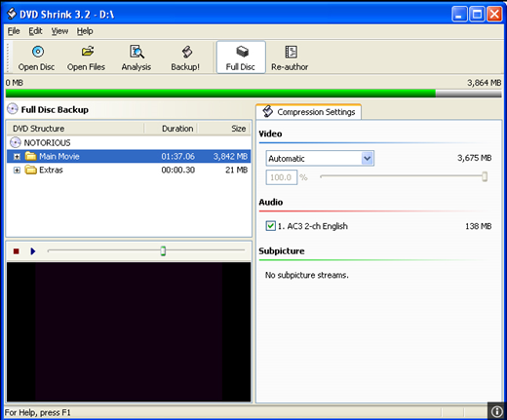The image size is (507, 420).
Task: Select the Main Movie row label
Action: click(x=59, y=156)
